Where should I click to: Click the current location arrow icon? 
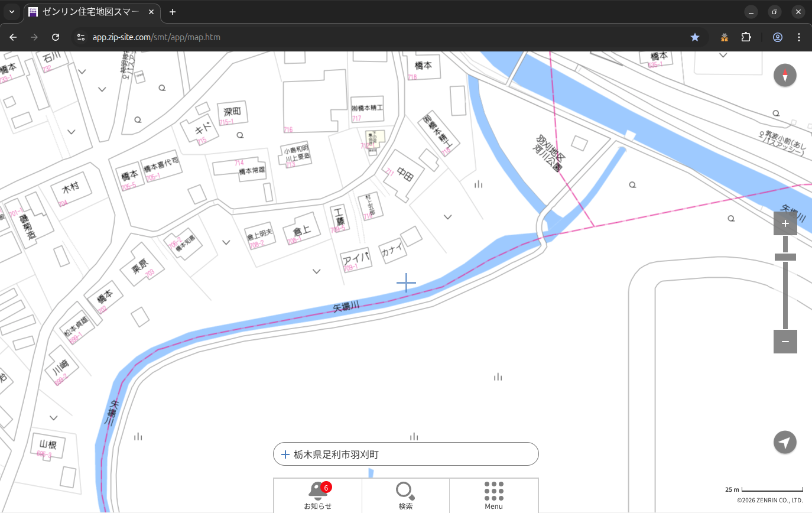(x=785, y=442)
